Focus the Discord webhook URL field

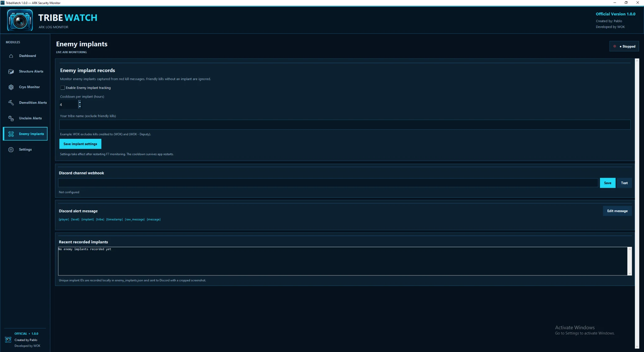(x=328, y=183)
